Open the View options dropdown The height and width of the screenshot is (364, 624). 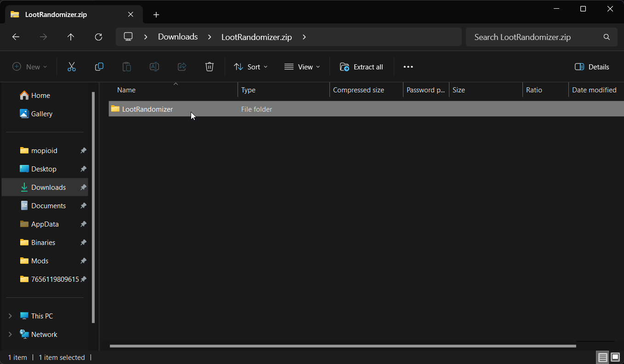click(302, 67)
